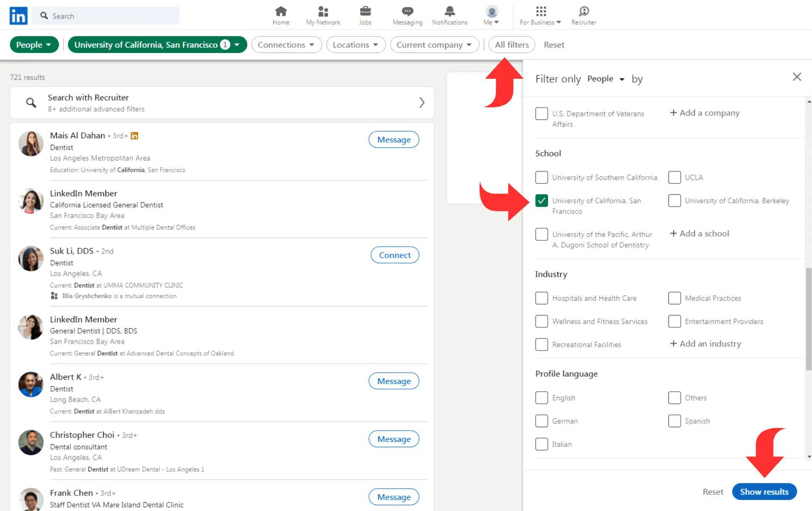Open the mutual connection Illia Gryshchenko text
This screenshot has width=812, height=511.
point(119,296)
